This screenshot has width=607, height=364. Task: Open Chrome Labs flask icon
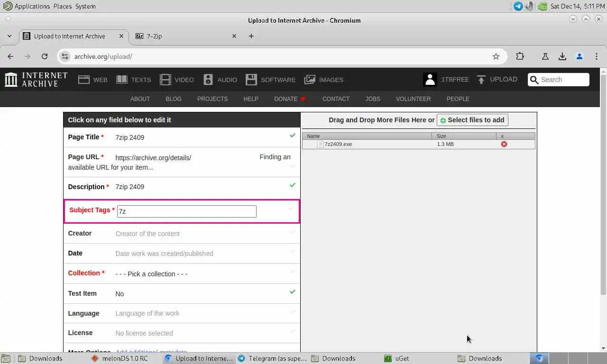[x=545, y=56]
